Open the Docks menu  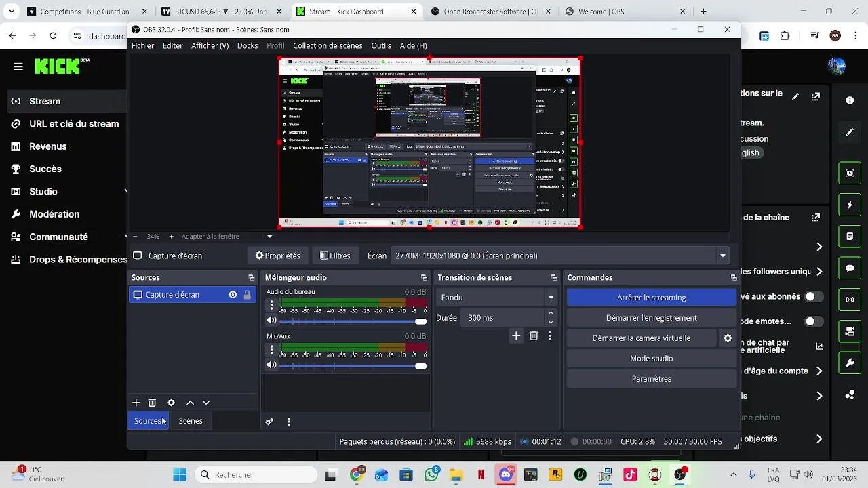[x=247, y=45]
